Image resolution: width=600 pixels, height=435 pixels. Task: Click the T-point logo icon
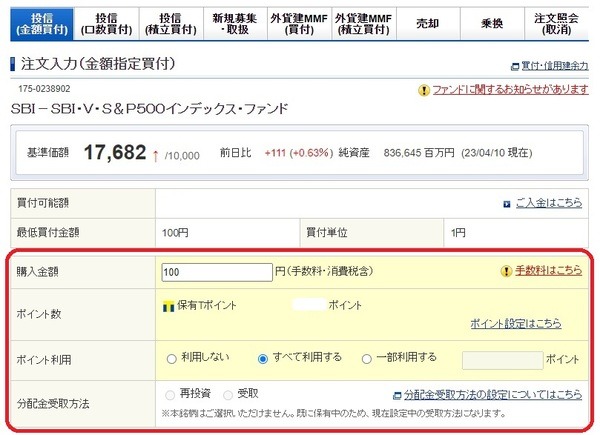[x=168, y=306]
